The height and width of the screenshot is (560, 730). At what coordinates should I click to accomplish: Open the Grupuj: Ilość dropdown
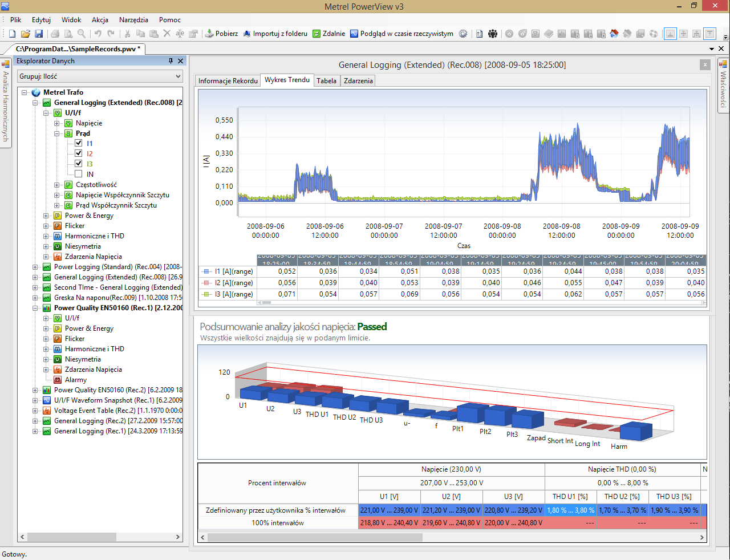[100, 76]
